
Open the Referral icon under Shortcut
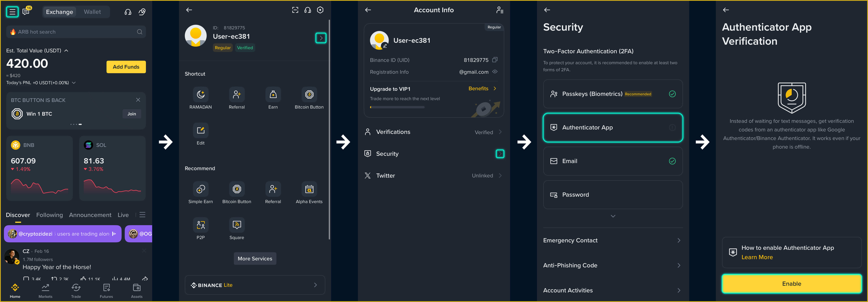pyautogui.click(x=237, y=94)
